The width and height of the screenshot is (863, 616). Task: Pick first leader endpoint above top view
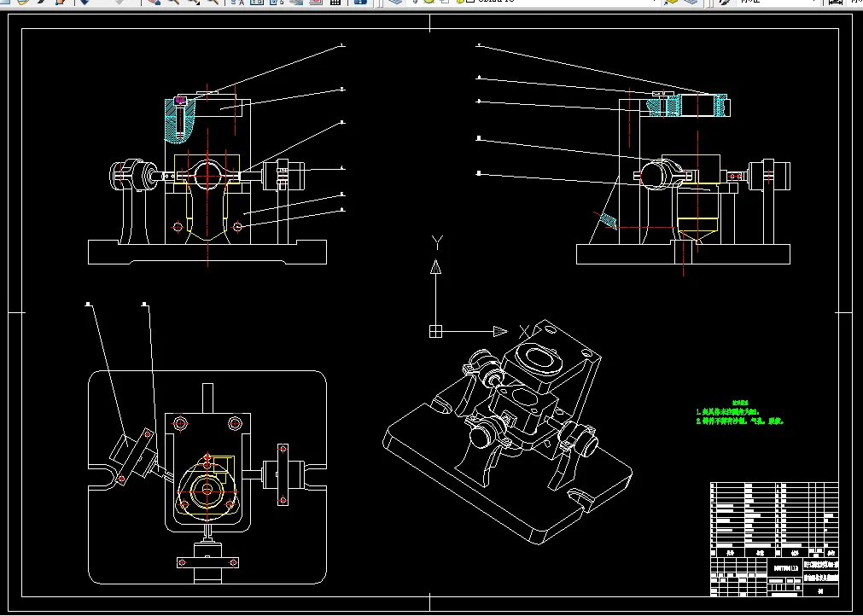click(88, 304)
